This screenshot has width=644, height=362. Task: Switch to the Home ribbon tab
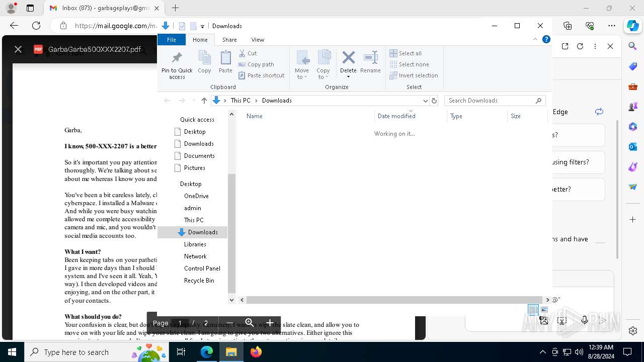(200, 40)
